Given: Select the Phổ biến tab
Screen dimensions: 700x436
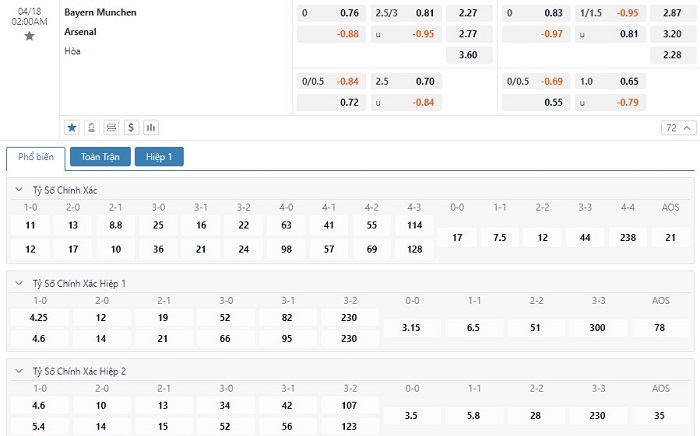Looking at the screenshot, I should click(x=36, y=157).
